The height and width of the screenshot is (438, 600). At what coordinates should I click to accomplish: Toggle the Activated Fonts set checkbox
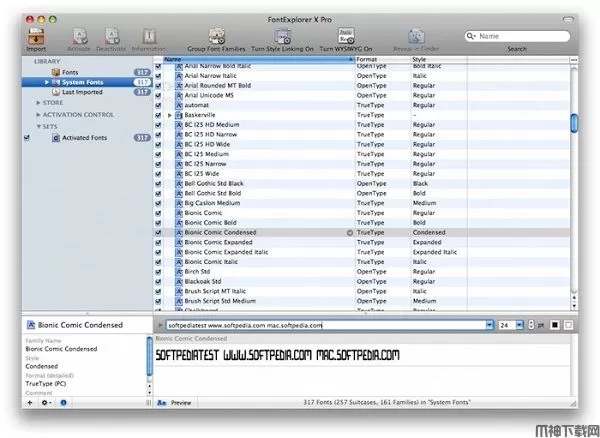click(27, 138)
